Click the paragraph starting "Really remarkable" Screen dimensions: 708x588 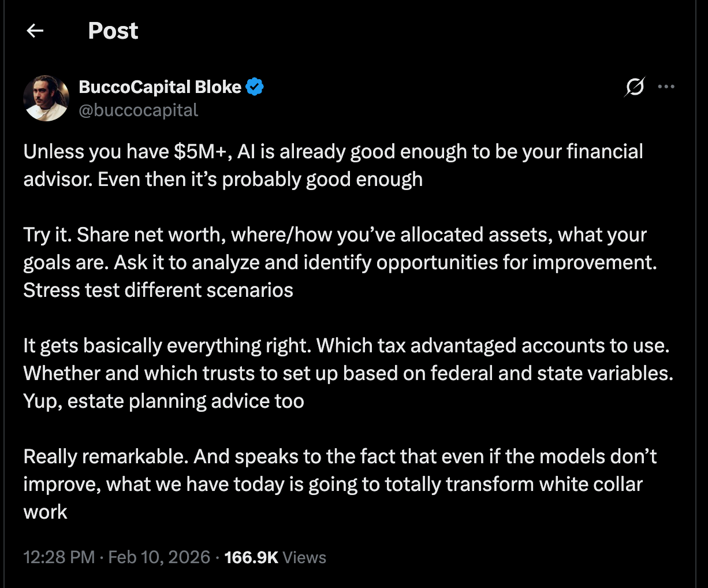coord(340,484)
